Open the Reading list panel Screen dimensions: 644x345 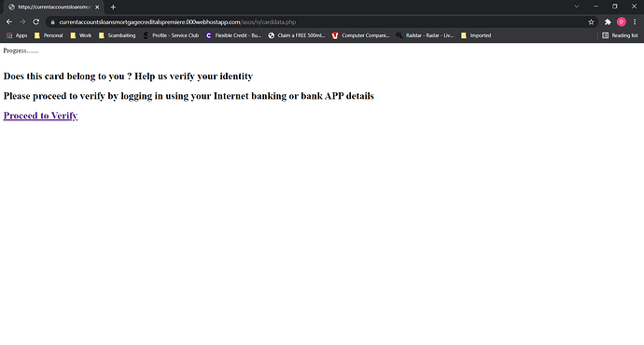620,35
